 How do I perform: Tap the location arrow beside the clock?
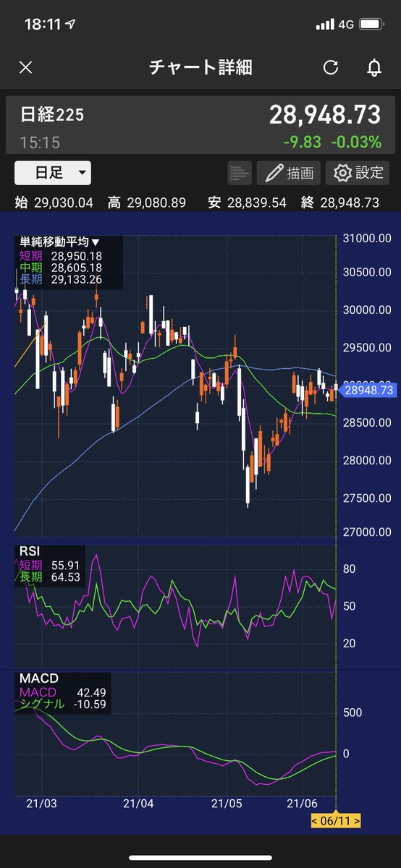tap(71, 25)
